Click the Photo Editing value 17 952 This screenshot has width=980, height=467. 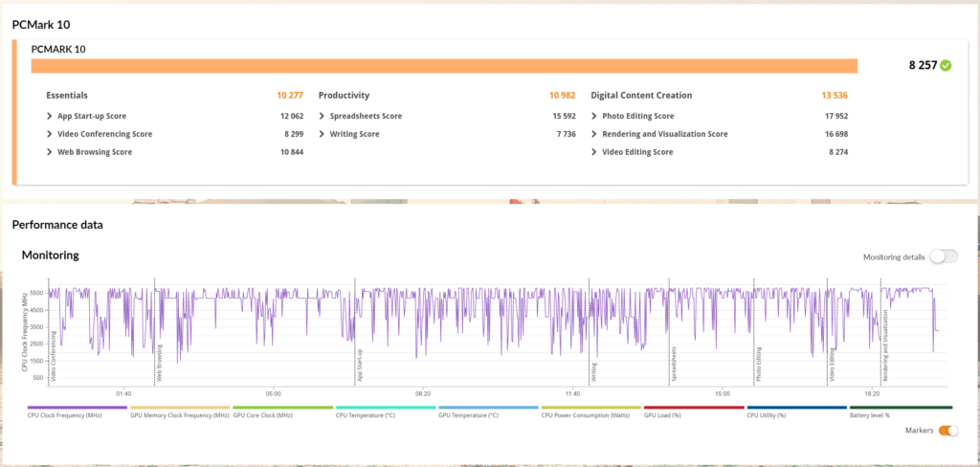tap(836, 117)
